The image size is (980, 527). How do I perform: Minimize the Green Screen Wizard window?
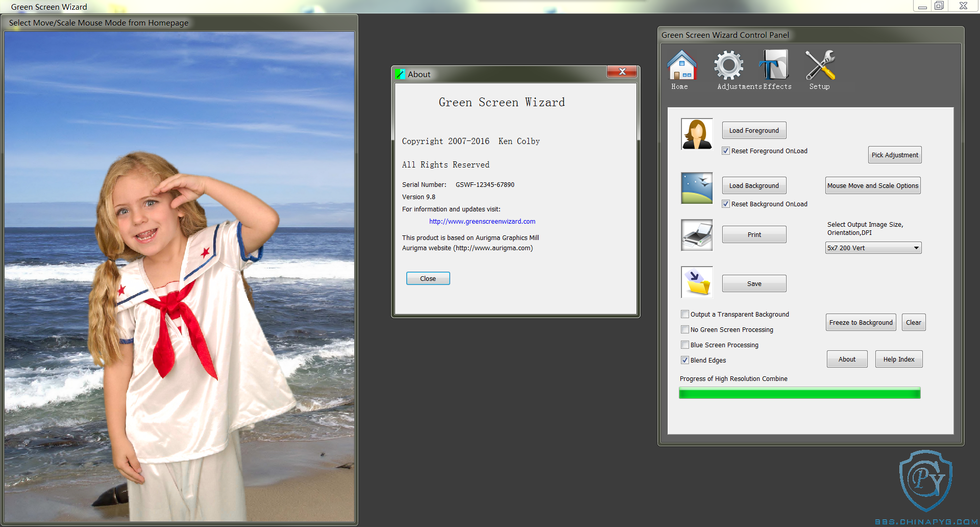point(922,6)
